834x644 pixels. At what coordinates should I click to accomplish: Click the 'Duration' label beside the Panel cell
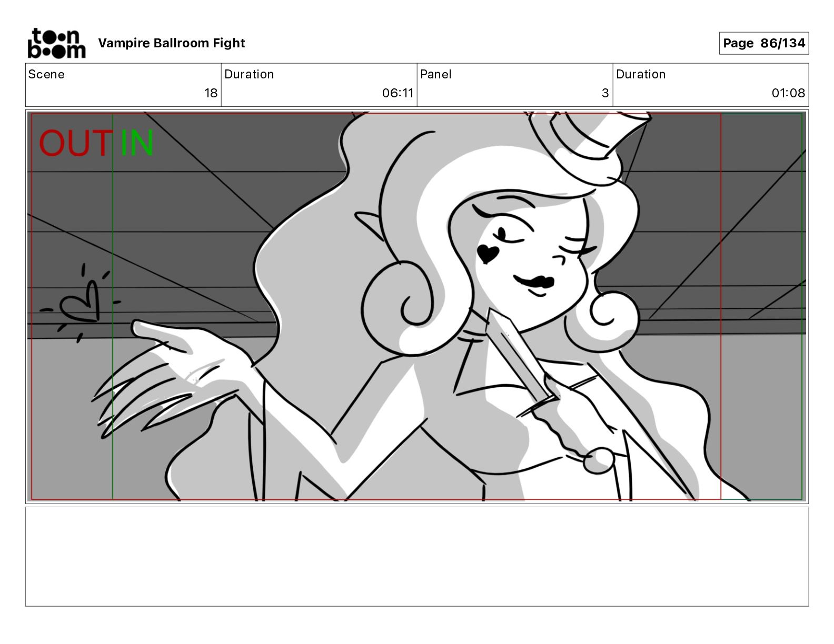tap(641, 74)
